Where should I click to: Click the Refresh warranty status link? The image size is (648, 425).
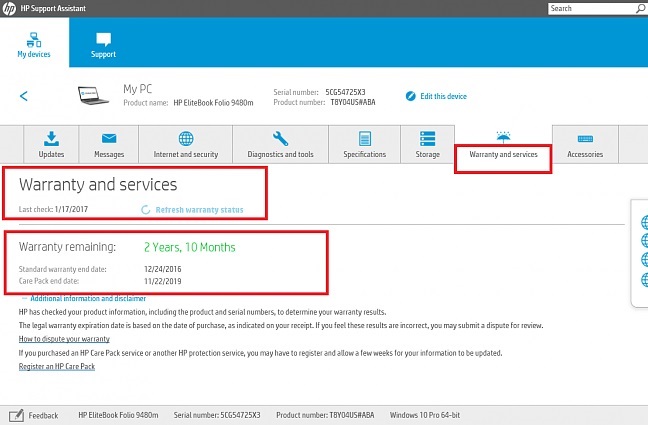tap(199, 210)
